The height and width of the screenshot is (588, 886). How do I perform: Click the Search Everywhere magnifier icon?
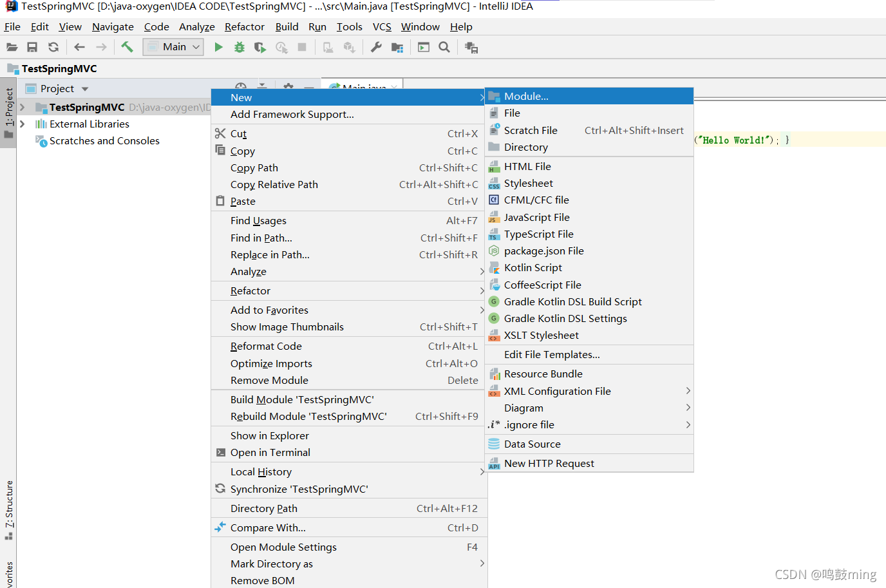pyautogui.click(x=444, y=47)
